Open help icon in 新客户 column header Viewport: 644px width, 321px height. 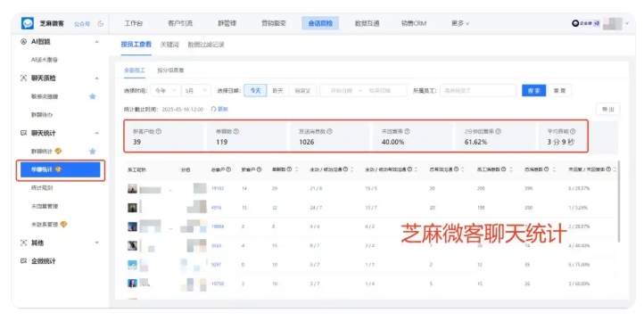(259, 169)
